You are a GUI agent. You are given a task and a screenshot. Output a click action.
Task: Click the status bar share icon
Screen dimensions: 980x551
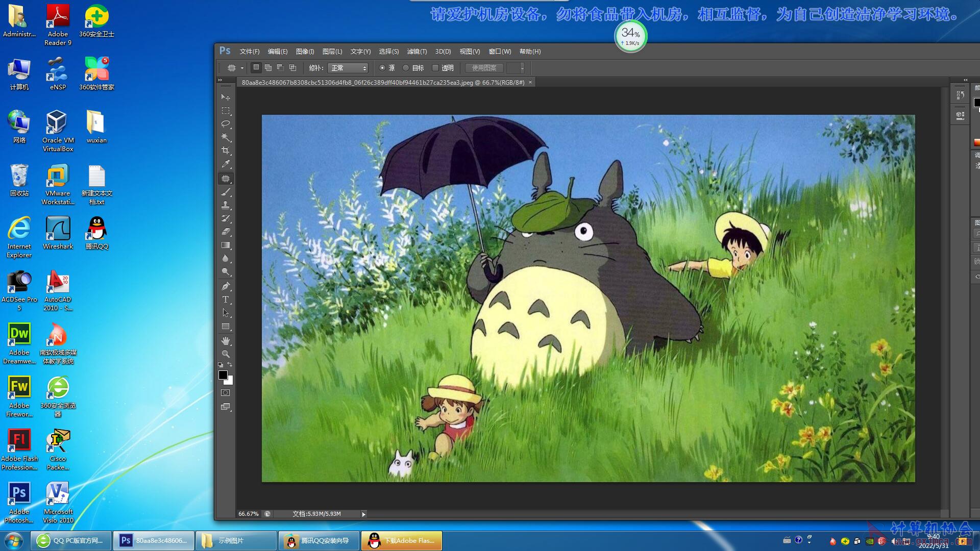coord(267,514)
